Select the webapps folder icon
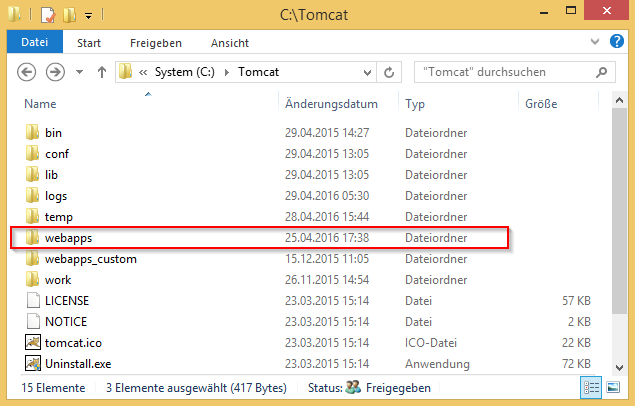This screenshot has width=635, height=406. [32, 238]
